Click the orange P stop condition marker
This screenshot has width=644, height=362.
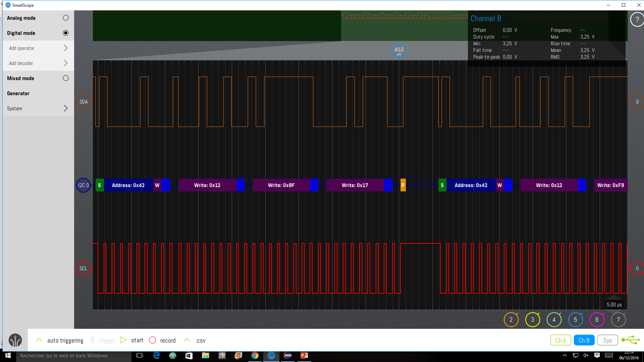click(403, 185)
